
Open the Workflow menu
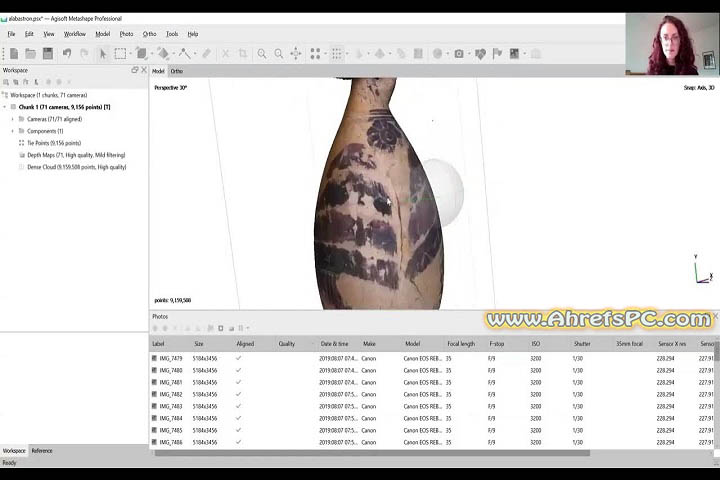tap(75, 34)
